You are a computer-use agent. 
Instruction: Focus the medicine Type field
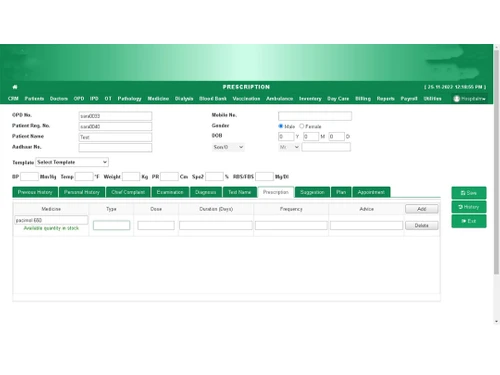112,226
